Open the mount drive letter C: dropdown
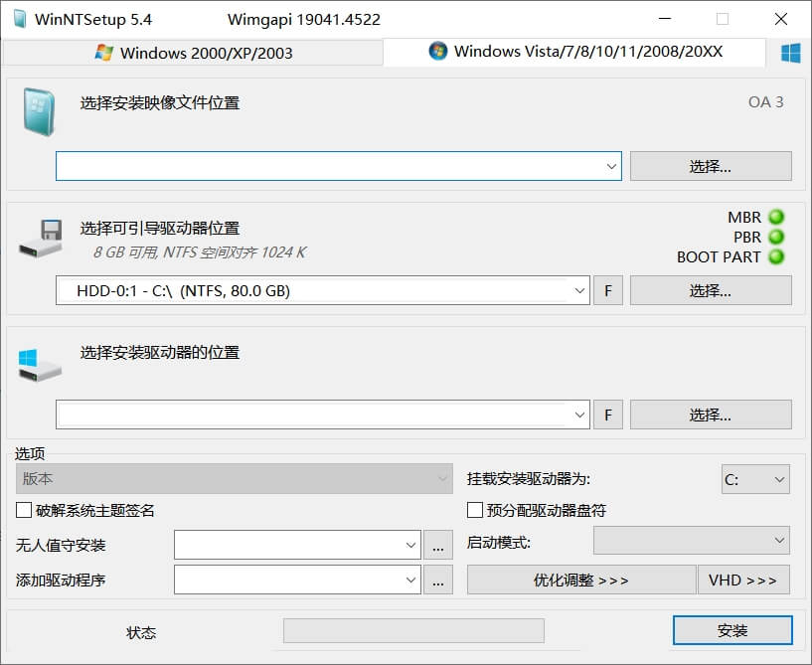Screen dimensions: 812x665 pos(755,479)
